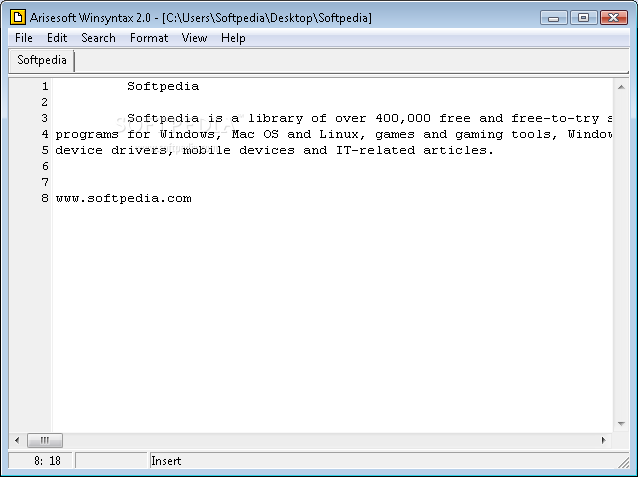Click the vertical scrollbar up arrow

[x=621, y=87]
